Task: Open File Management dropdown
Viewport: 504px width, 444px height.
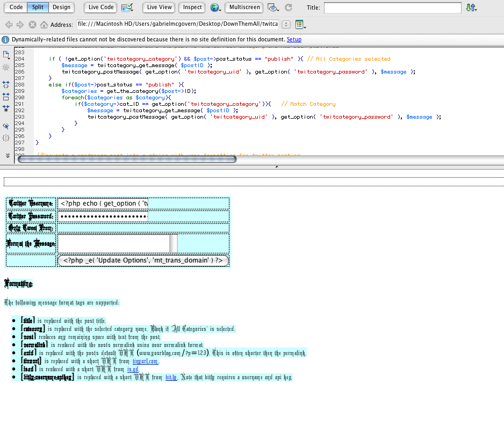Action: (x=471, y=8)
